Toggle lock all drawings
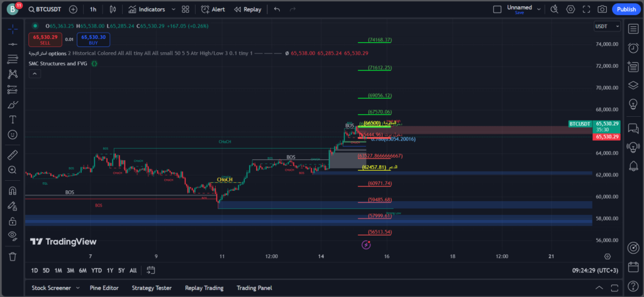The height and width of the screenshot is (297, 644). tap(13, 221)
